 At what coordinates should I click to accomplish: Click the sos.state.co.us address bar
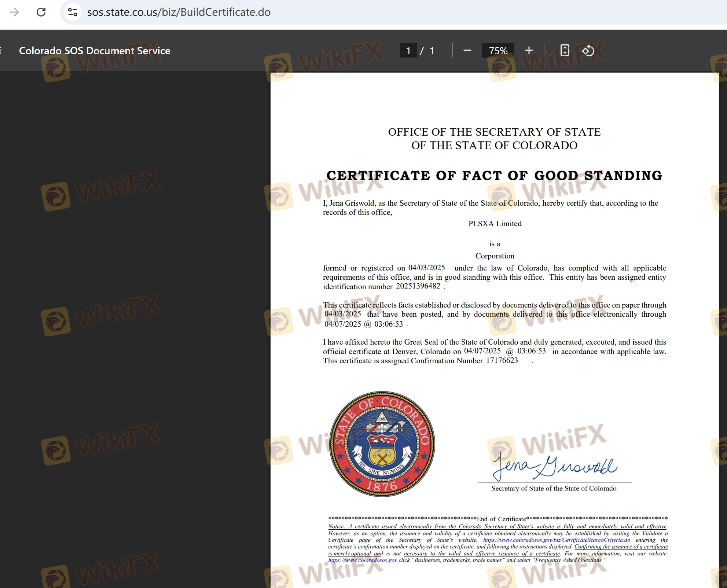tap(179, 12)
